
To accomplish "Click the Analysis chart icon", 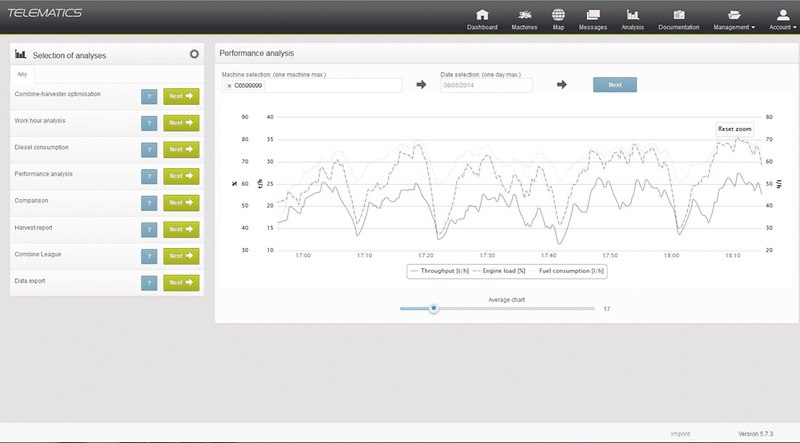I will click(x=632, y=15).
